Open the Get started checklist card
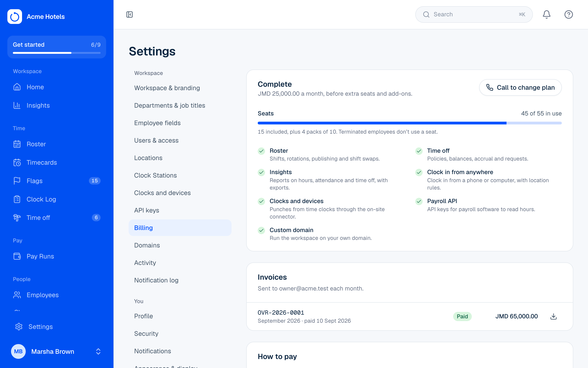The width and height of the screenshot is (588, 368). pos(57,47)
